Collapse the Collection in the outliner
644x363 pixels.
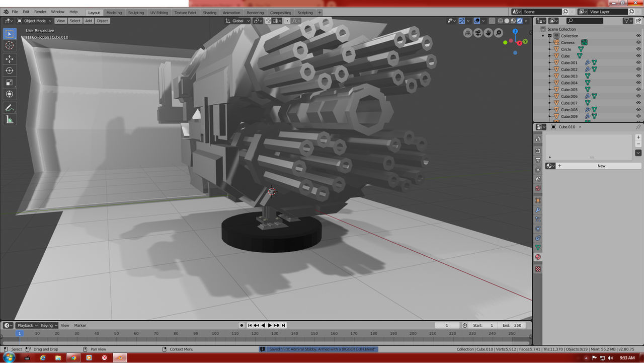tap(543, 36)
